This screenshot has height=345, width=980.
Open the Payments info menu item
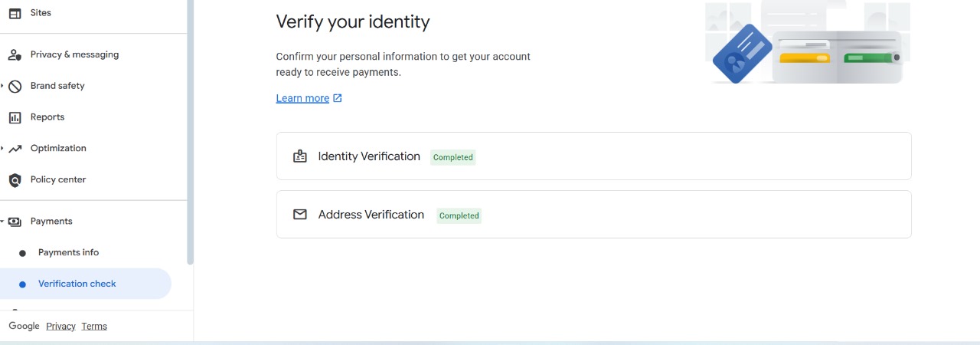click(68, 252)
